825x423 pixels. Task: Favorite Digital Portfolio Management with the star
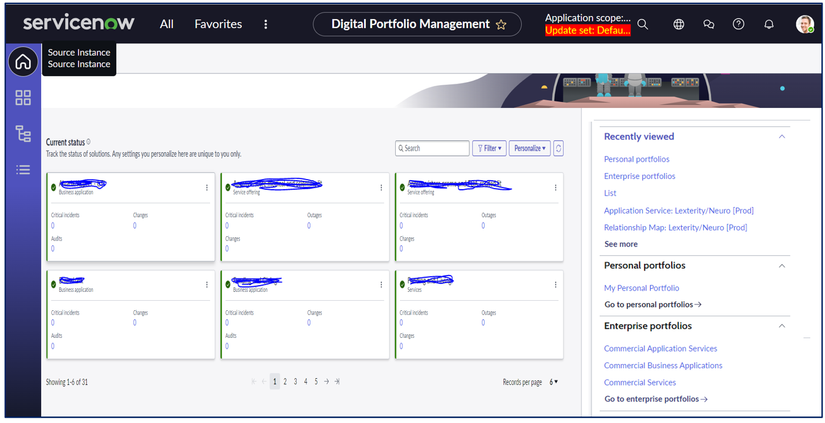point(501,25)
